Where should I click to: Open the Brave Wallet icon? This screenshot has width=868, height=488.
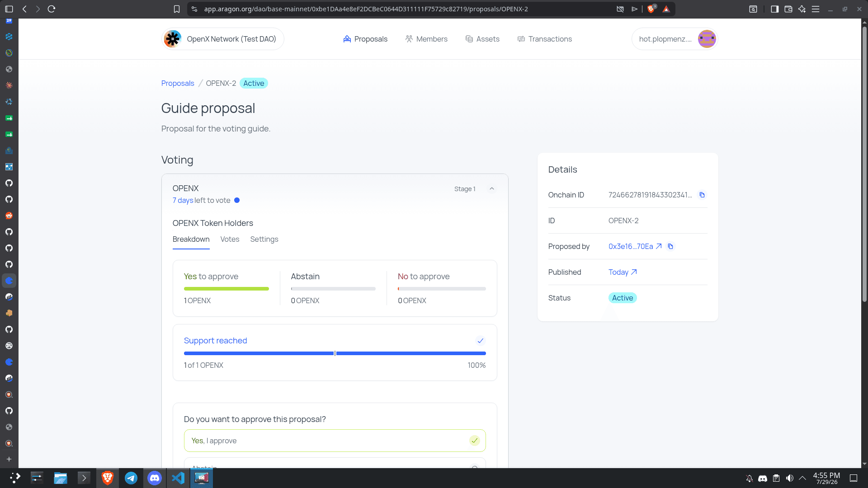(x=788, y=9)
